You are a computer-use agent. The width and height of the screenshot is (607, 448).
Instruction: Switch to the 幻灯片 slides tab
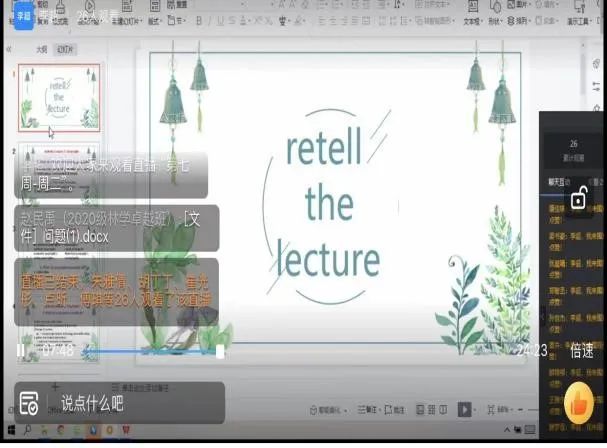65,50
